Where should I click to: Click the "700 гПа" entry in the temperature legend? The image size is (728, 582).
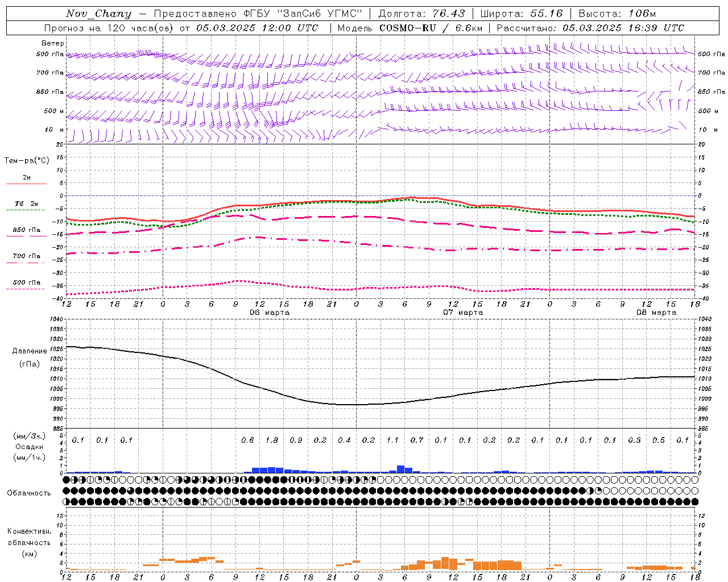point(26,256)
